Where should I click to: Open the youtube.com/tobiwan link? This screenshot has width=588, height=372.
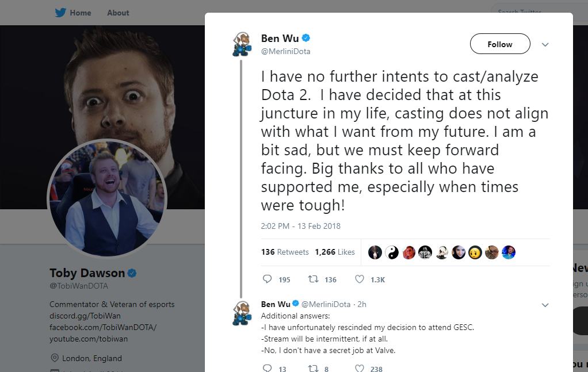[x=89, y=339]
